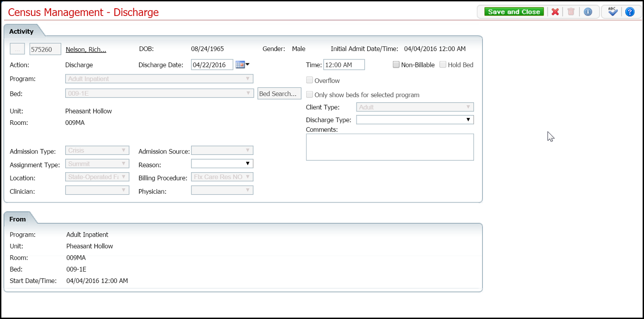Enable the Non-Billable checkbox
644x319 pixels.
click(x=396, y=65)
